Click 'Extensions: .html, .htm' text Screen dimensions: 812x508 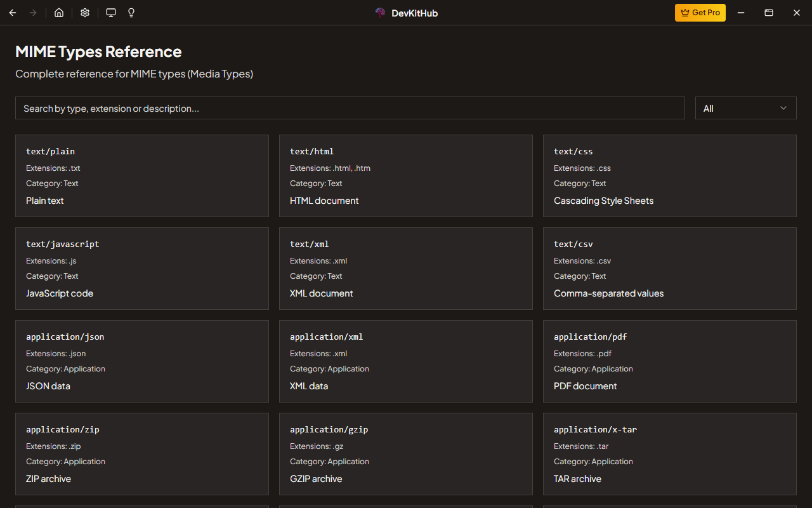[x=330, y=168]
